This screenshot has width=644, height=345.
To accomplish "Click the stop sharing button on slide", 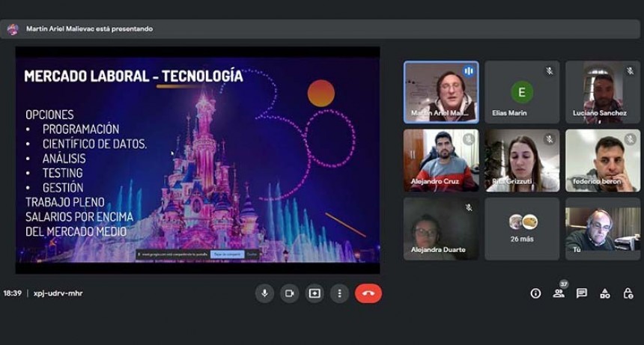I will coord(227,254).
